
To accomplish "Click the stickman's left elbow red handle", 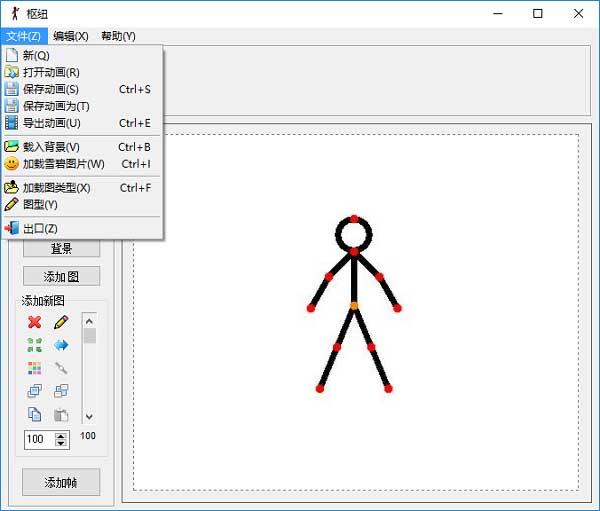I will coord(329,277).
